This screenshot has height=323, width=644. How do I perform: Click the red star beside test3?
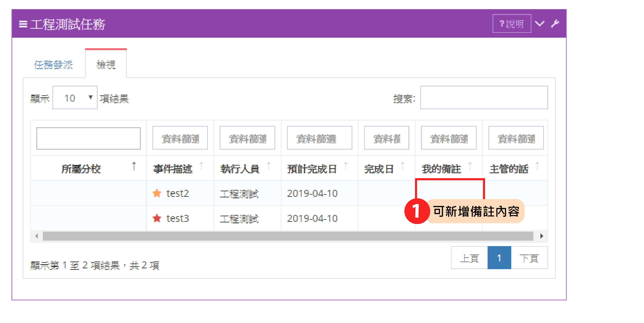(157, 218)
